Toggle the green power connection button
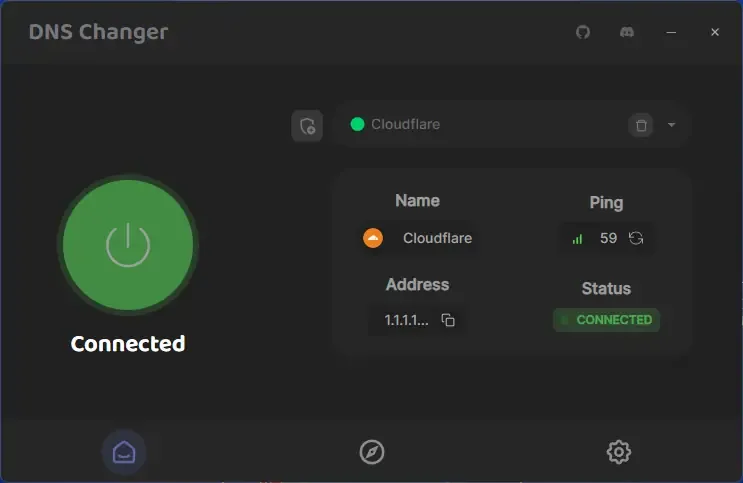This screenshot has height=483, width=743. 128,245
